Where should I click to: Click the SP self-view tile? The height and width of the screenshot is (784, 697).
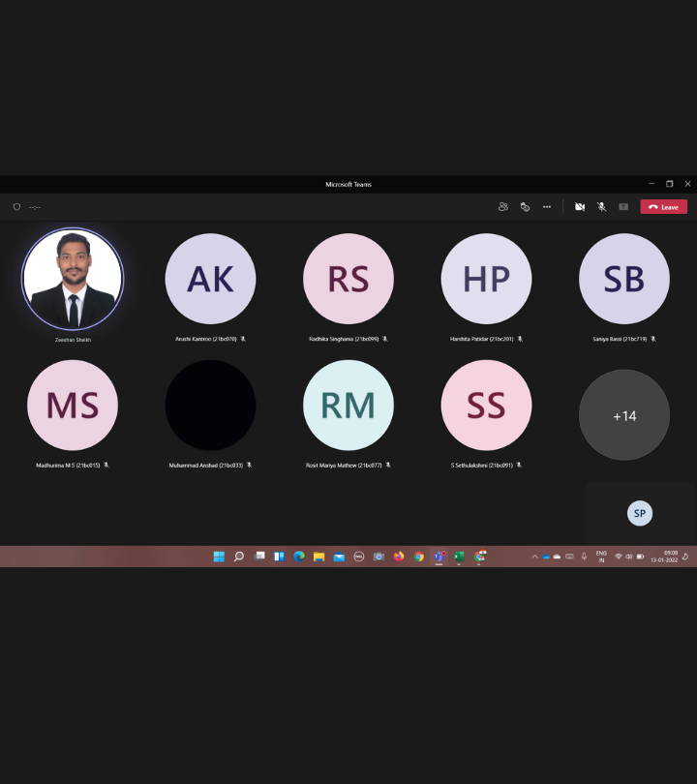coord(639,514)
